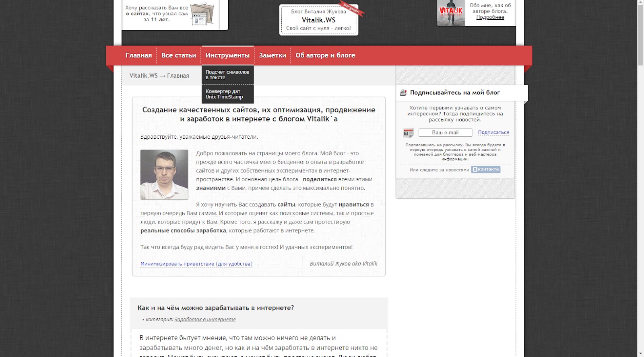Open the Заметки menu item

[272, 55]
